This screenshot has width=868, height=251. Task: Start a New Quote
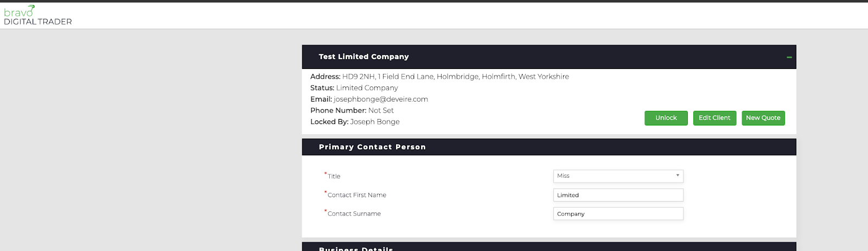click(763, 118)
